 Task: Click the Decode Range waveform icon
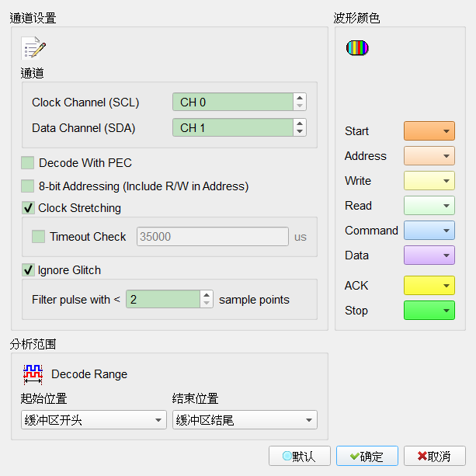point(33,374)
